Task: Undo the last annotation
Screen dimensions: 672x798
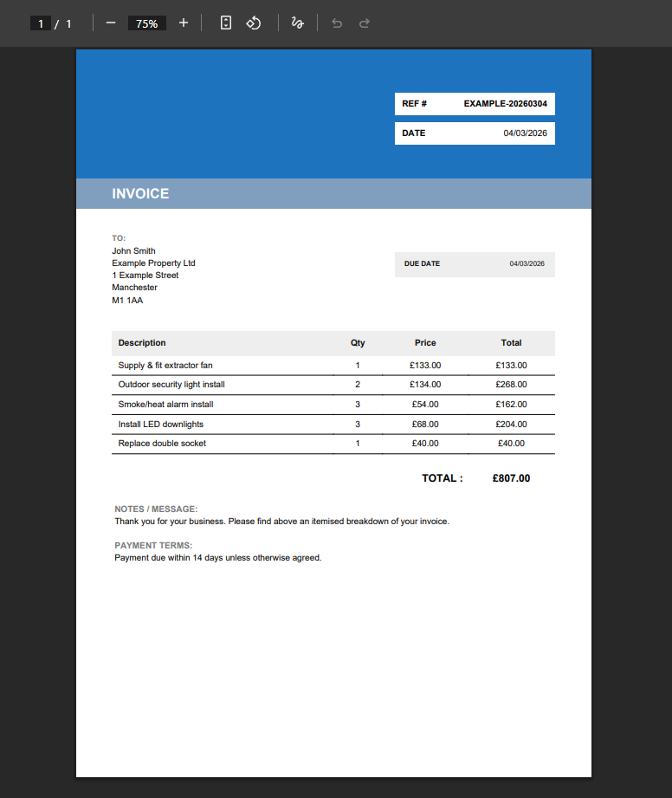Action: (x=337, y=23)
